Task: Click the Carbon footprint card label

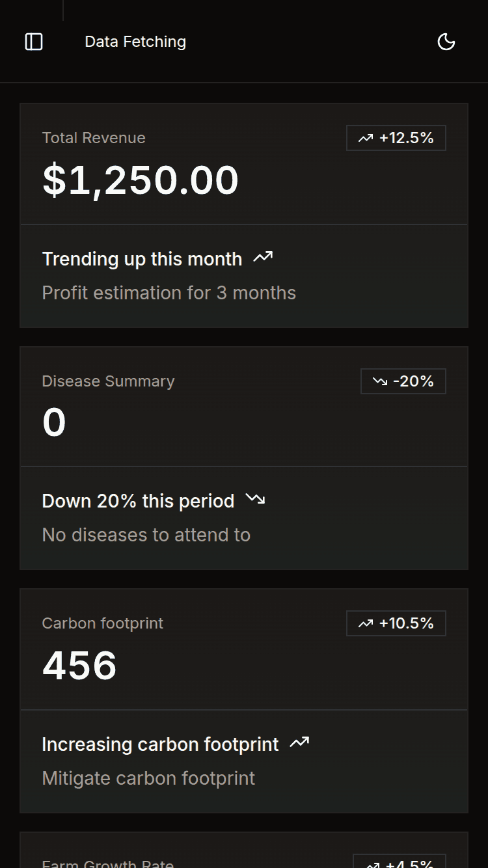Action: pyautogui.click(x=102, y=623)
